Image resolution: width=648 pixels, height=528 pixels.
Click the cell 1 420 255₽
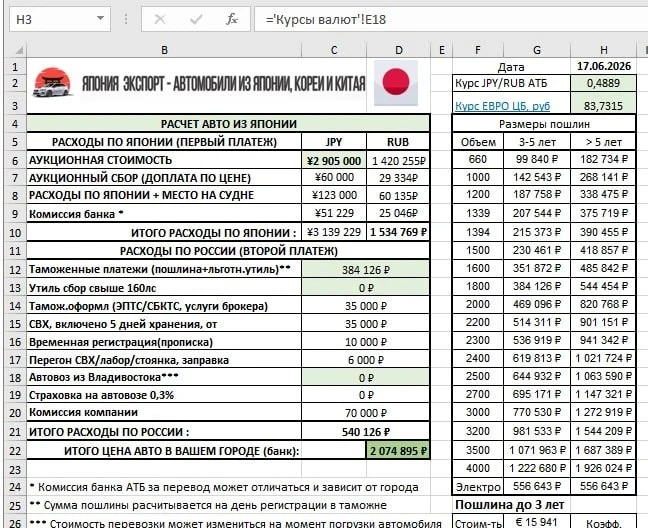398,161
